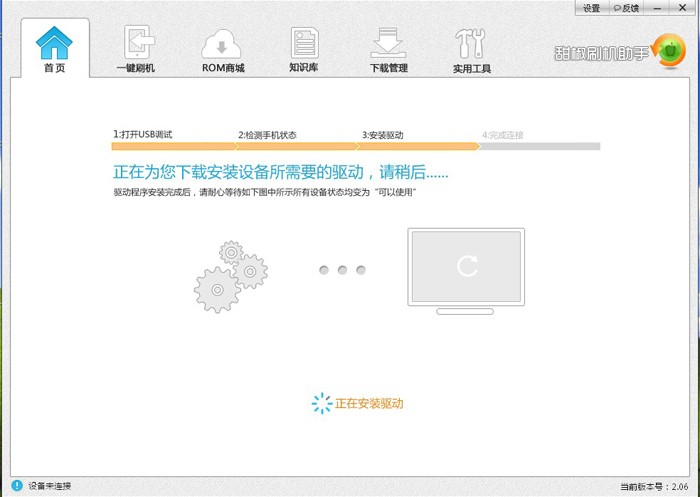Click the 正在安装驱动 status text

click(x=369, y=404)
